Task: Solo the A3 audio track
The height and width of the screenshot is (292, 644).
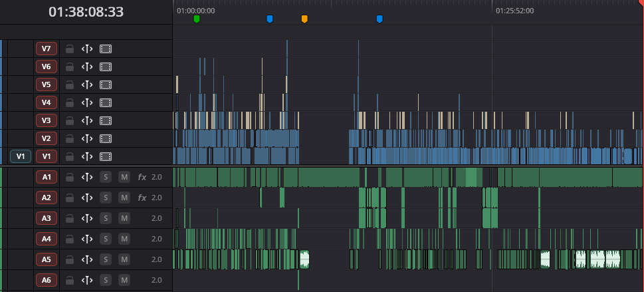Action: click(x=106, y=218)
